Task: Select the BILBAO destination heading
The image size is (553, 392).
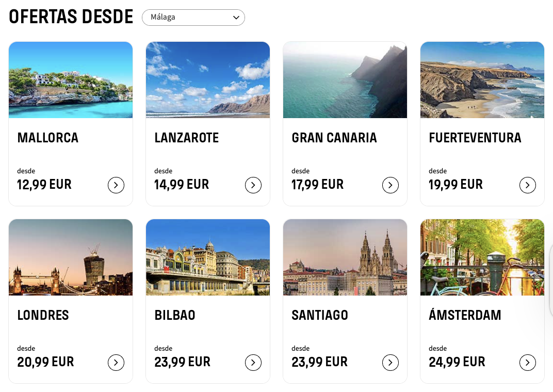Action: [x=175, y=315]
